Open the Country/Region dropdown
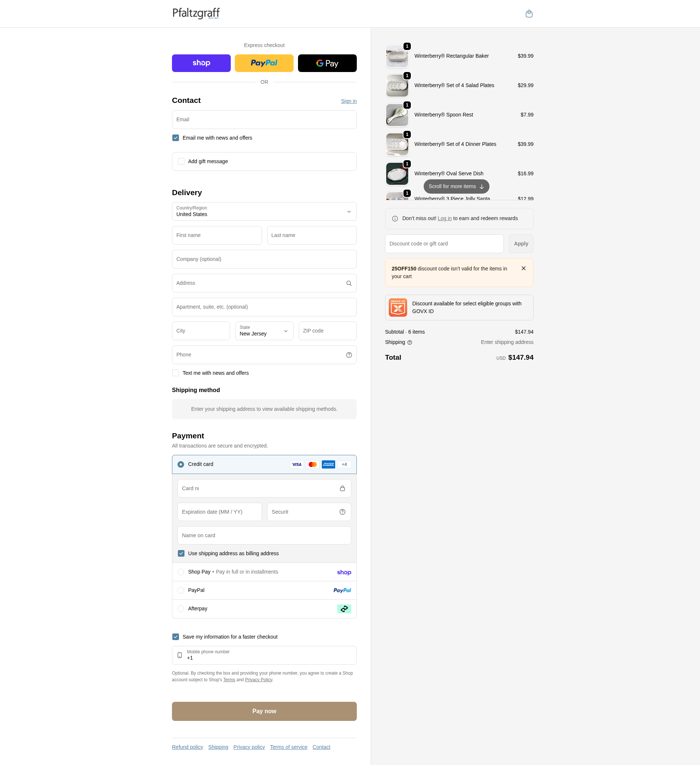 tap(264, 211)
